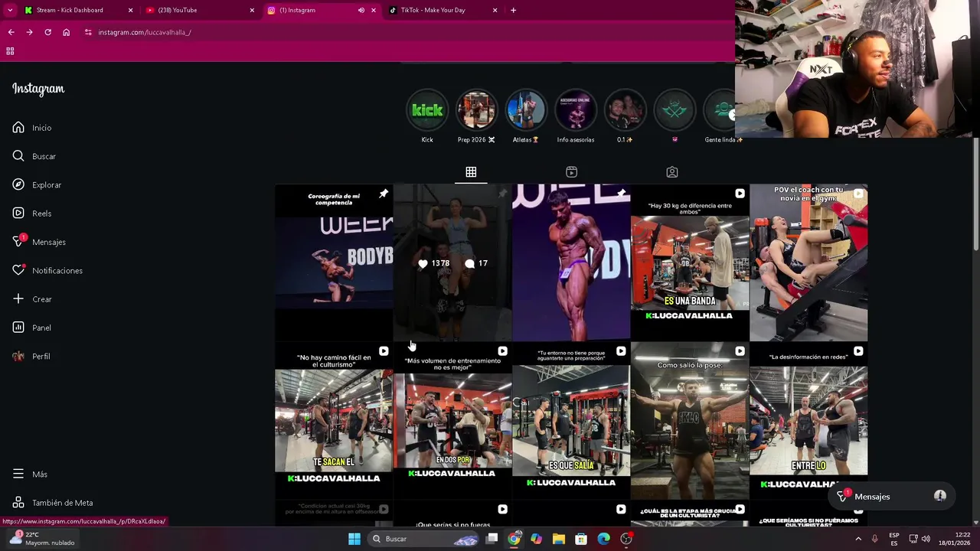Open Mensajes icon with notification badge
The height and width of the screenshot is (551, 980).
18,242
